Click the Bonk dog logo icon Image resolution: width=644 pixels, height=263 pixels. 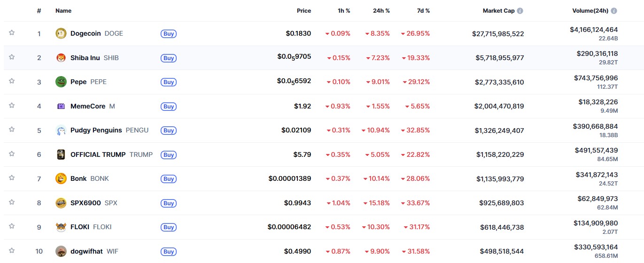(61, 178)
